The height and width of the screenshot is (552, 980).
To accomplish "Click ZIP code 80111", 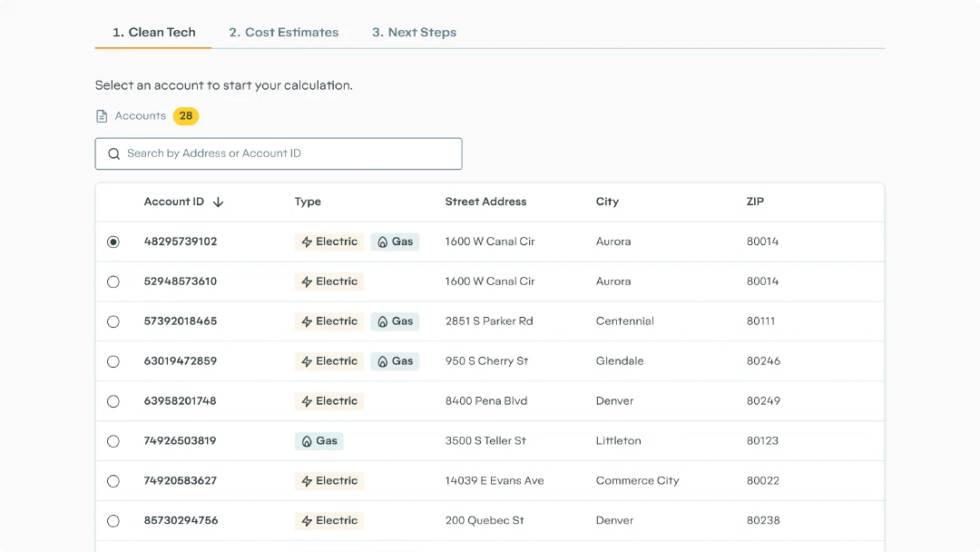I will coord(760,321).
